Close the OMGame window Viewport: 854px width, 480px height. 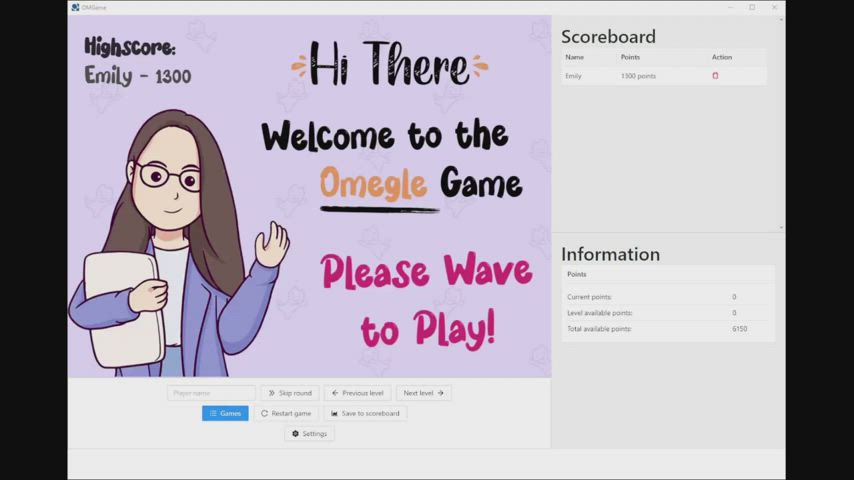774,7
